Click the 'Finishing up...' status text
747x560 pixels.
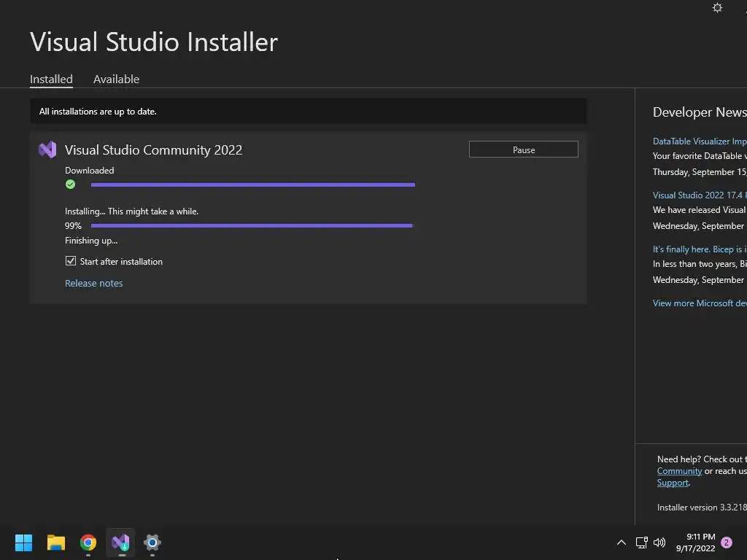click(91, 241)
